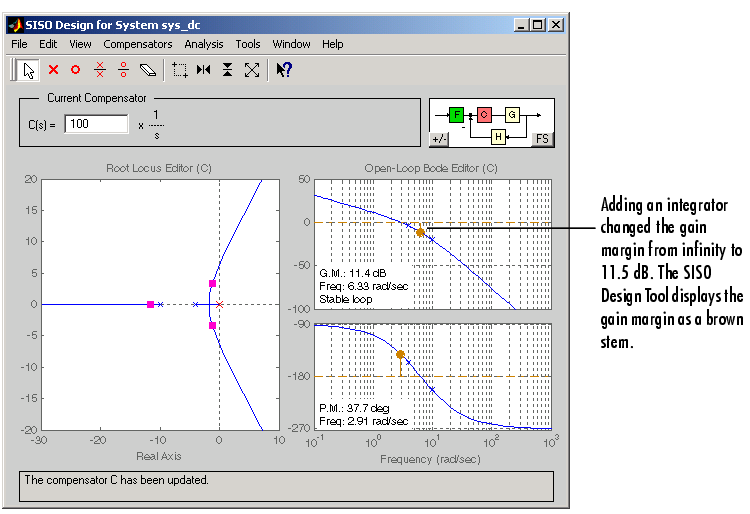The height and width of the screenshot is (514, 750).
Task: Select the arrow pointer tool
Action: coord(28,70)
